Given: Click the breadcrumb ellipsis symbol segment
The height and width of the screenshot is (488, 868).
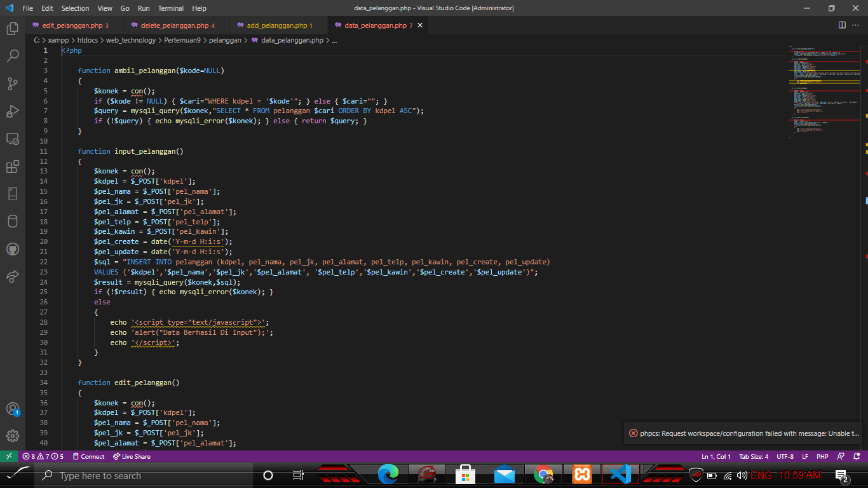Looking at the screenshot, I should coord(335,40).
